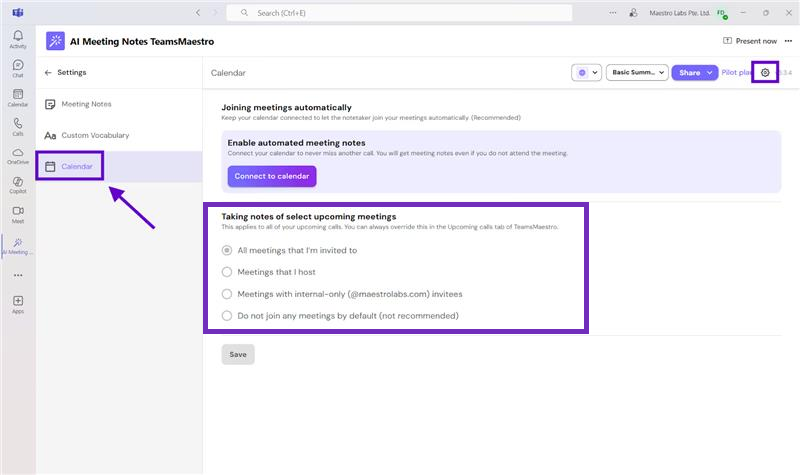This screenshot has height=475, width=800.
Task: Click Present now button
Action: [x=750, y=41]
